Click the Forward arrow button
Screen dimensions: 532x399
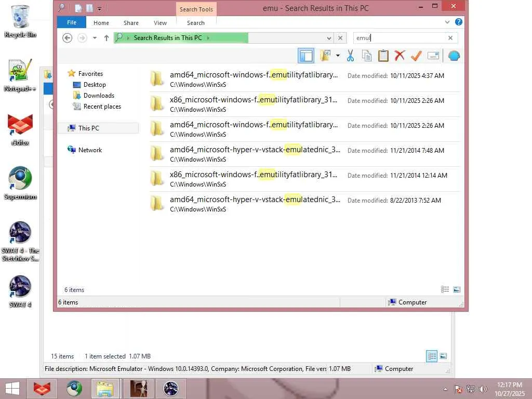pyautogui.click(x=82, y=37)
